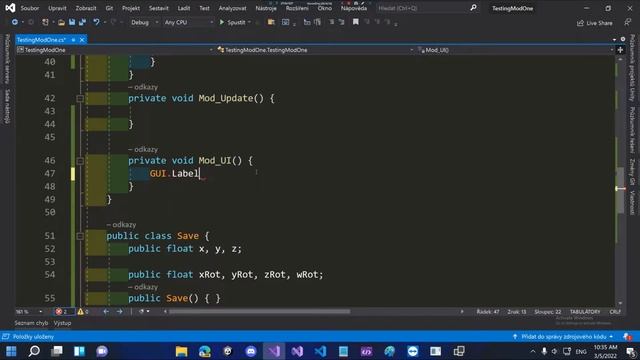
Task: Click the TABULÁTORY indent indicator
Action: tap(585, 312)
